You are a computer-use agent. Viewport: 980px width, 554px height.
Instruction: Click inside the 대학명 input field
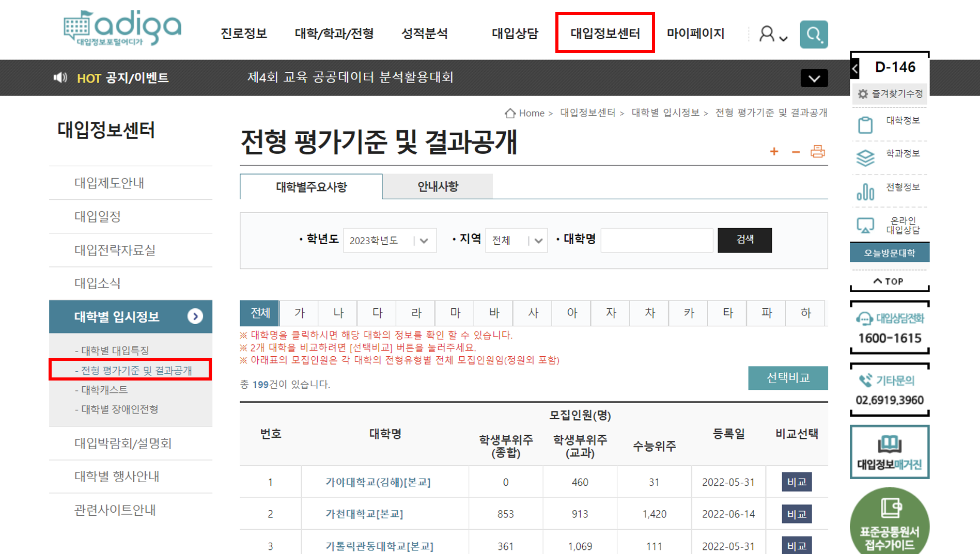click(656, 240)
